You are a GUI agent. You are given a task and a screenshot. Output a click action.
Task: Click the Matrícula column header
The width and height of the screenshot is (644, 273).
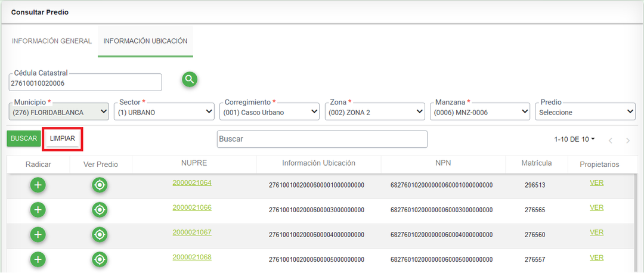(x=537, y=163)
